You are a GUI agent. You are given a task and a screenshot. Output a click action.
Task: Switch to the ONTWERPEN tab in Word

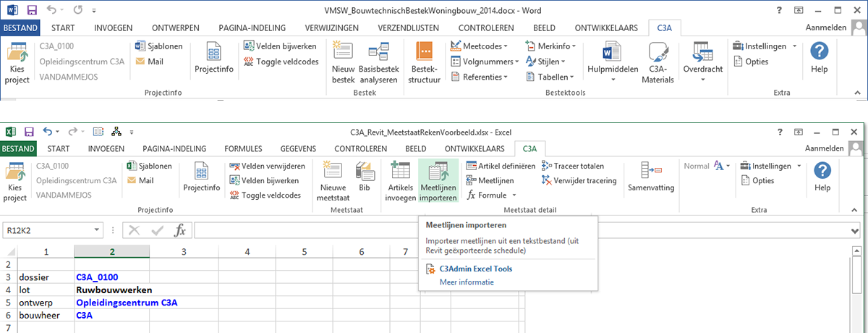(x=176, y=28)
